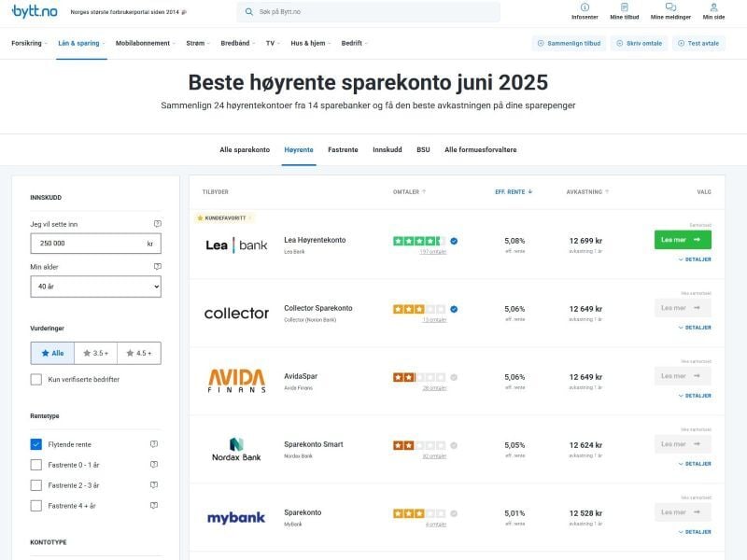
Task: Open Mine meldinger icon
Action: click(670, 7)
